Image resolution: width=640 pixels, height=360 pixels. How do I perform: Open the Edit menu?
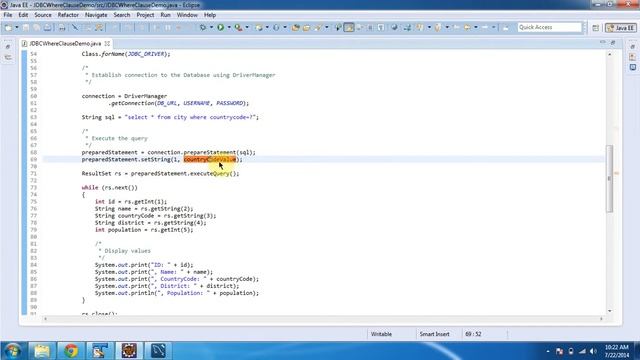pyautogui.click(x=23, y=15)
